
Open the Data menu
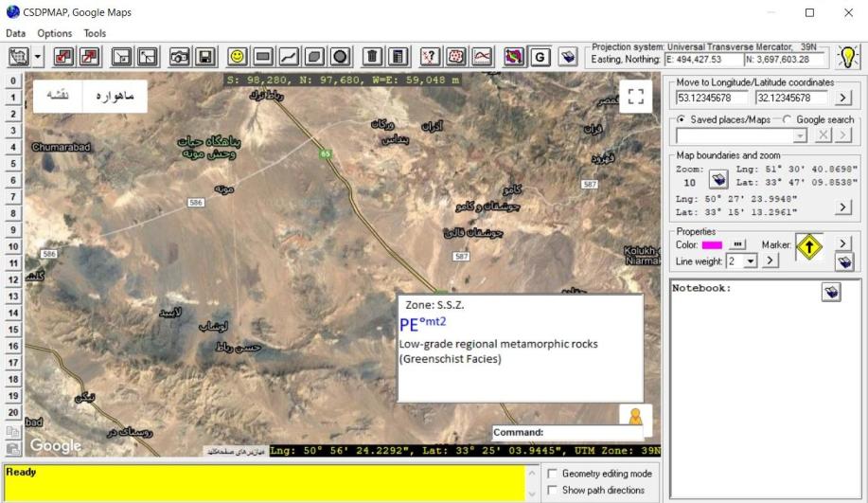(15, 33)
